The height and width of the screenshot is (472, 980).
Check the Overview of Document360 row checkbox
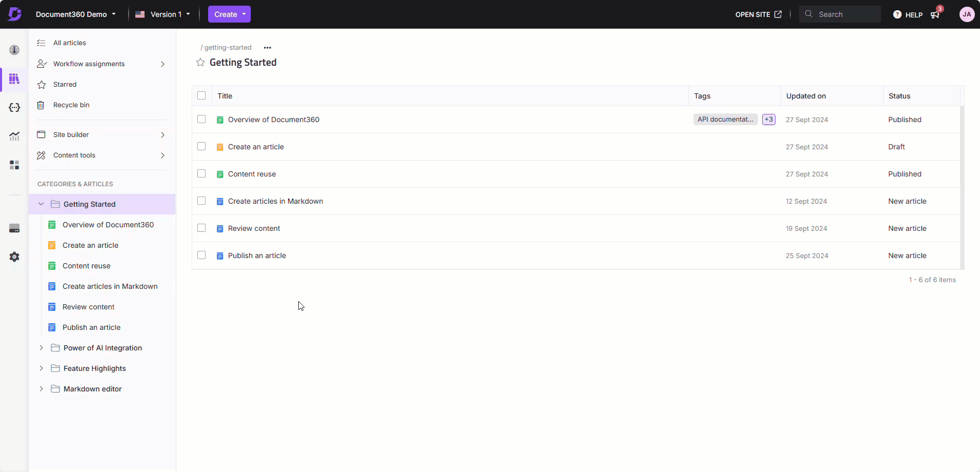coord(201,119)
